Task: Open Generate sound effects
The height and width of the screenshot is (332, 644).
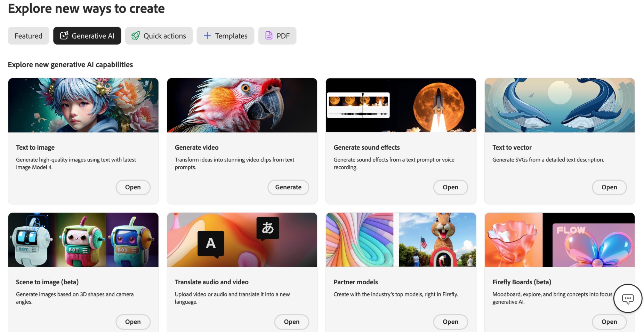Action: pos(450,187)
